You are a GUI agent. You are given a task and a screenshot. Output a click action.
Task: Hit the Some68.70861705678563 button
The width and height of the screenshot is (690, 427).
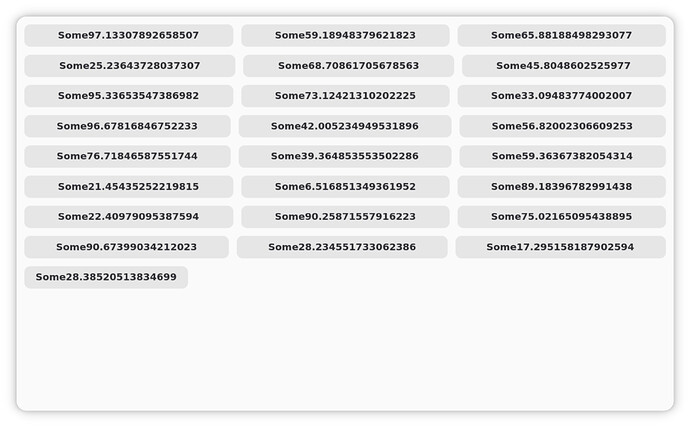[x=348, y=66]
